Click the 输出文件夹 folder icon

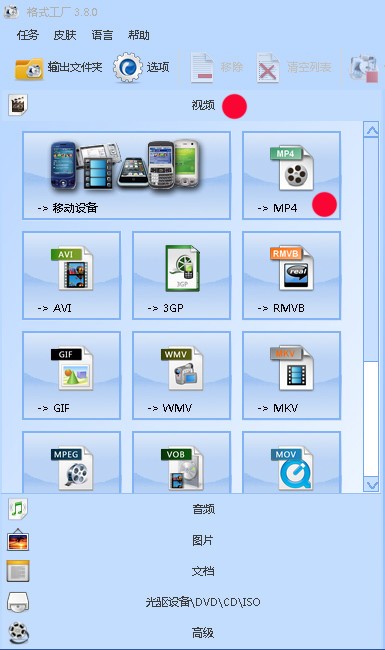[29, 68]
